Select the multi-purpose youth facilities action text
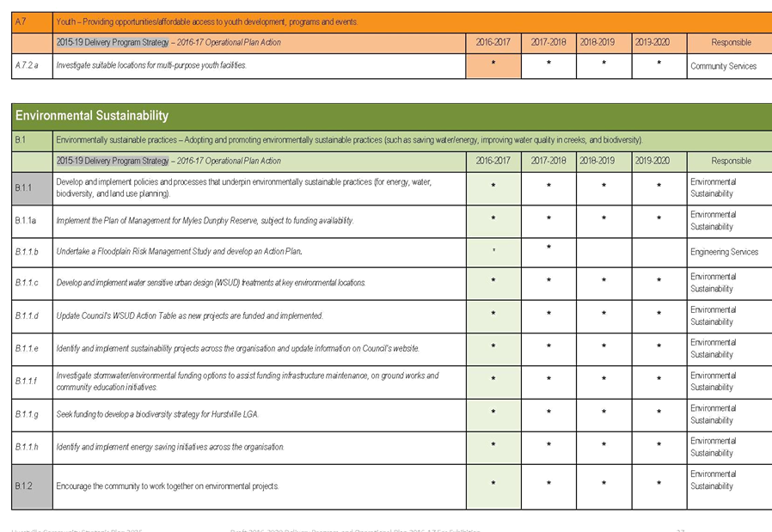Viewport: 772px width, 532px height. (x=151, y=65)
